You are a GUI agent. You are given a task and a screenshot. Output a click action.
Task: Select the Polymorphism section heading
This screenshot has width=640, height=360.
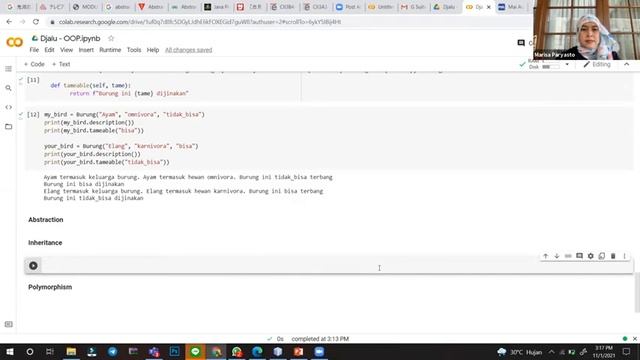pyautogui.click(x=50, y=287)
